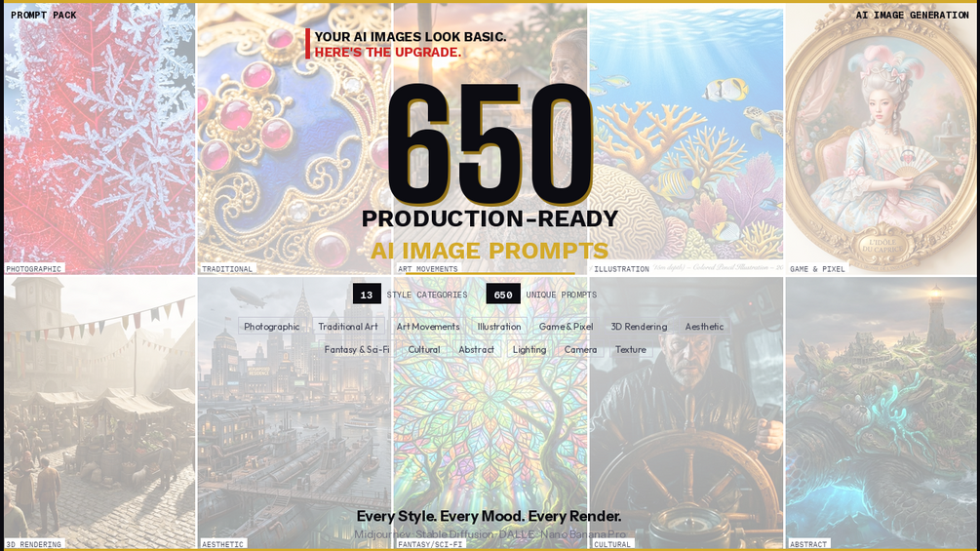
Task: Pick the Fantasy & Sci-Fi tag
Action: 356,349
